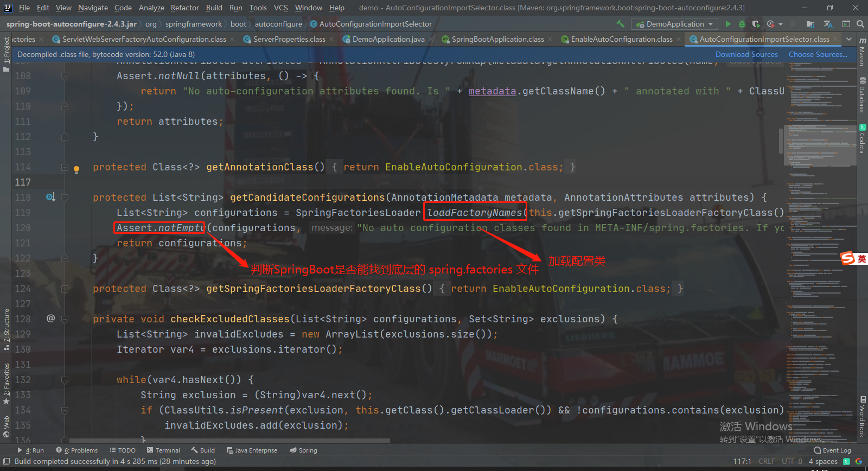Click the @ gutter marker on line 128
This screenshot has width=868, height=471.
[x=50, y=319]
